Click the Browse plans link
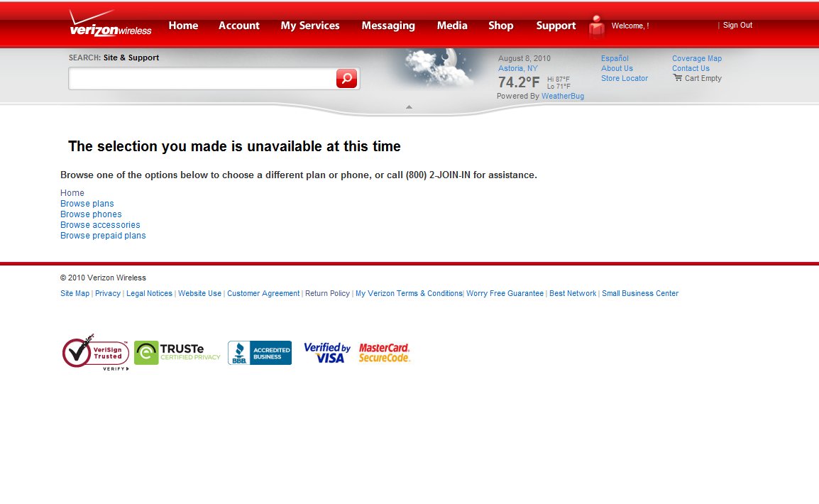This screenshot has height=504, width=819. point(87,204)
